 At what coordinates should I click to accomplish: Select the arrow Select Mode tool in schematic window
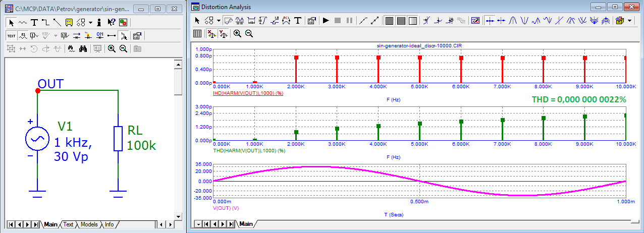[11, 22]
